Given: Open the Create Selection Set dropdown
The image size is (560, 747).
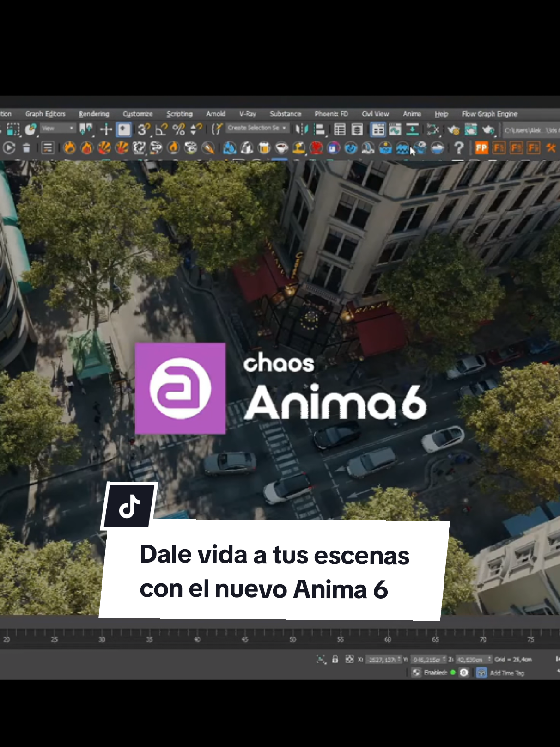Looking at the screenshot, I should click(x=257, y=128).
